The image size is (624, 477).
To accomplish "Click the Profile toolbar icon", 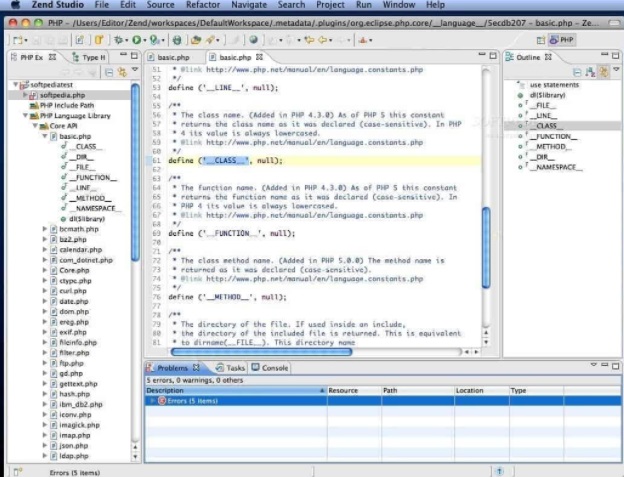I will [155, 40].
